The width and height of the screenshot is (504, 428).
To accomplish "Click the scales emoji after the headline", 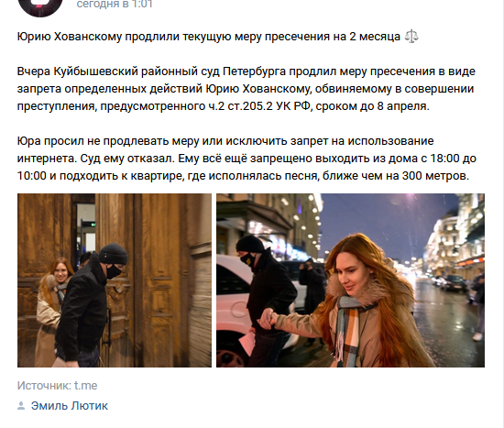I will click(411, 37).
